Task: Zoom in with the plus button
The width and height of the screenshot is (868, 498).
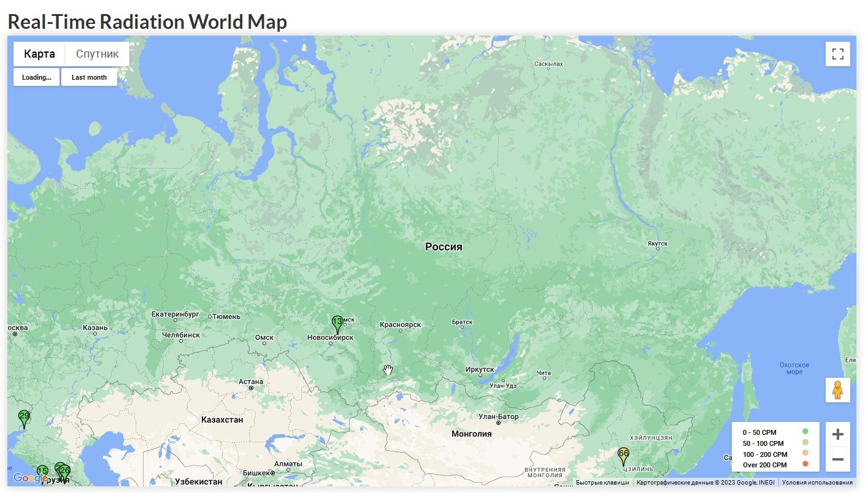Action: tap(837, 435)
